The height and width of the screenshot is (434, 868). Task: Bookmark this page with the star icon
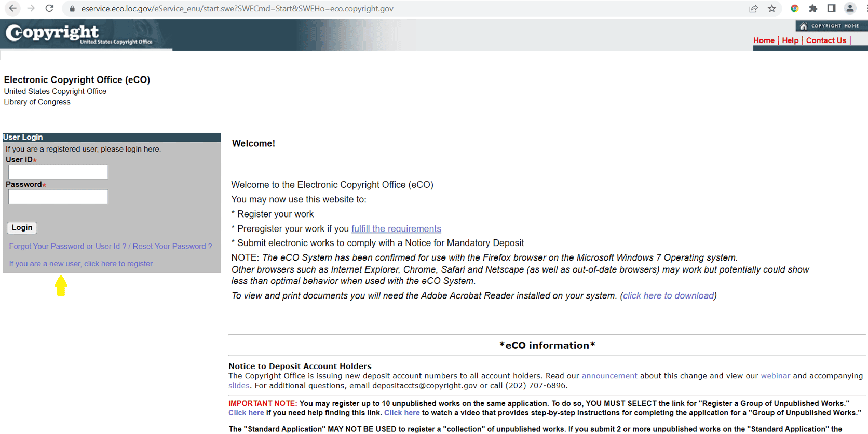[x=772, y=8]
